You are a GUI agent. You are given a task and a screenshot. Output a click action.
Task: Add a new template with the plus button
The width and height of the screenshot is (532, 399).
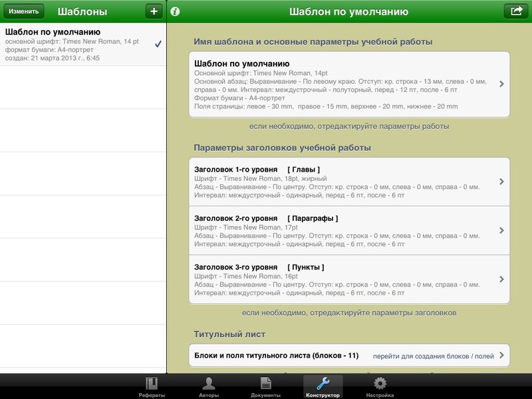[x=155, y=11]
